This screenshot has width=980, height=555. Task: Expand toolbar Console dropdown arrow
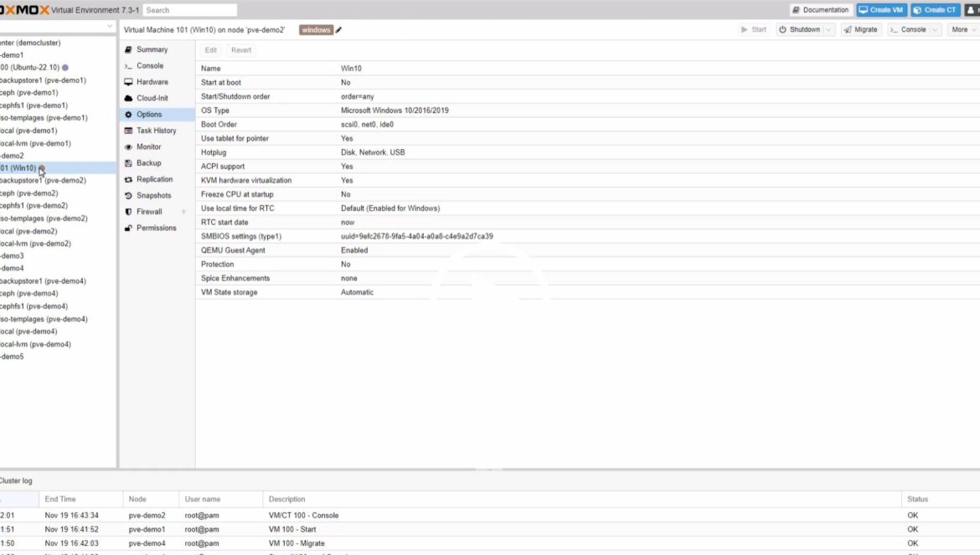[x=935, y=29]
